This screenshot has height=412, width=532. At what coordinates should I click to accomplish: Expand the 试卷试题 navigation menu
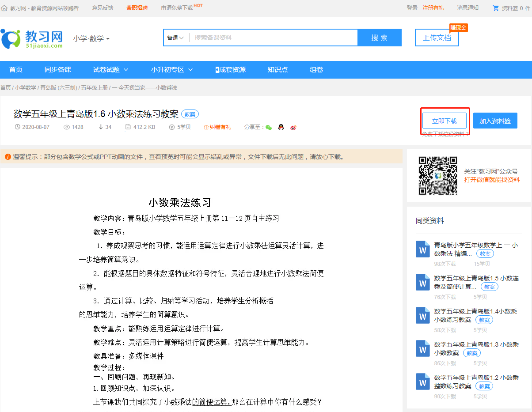pos(110,70)
